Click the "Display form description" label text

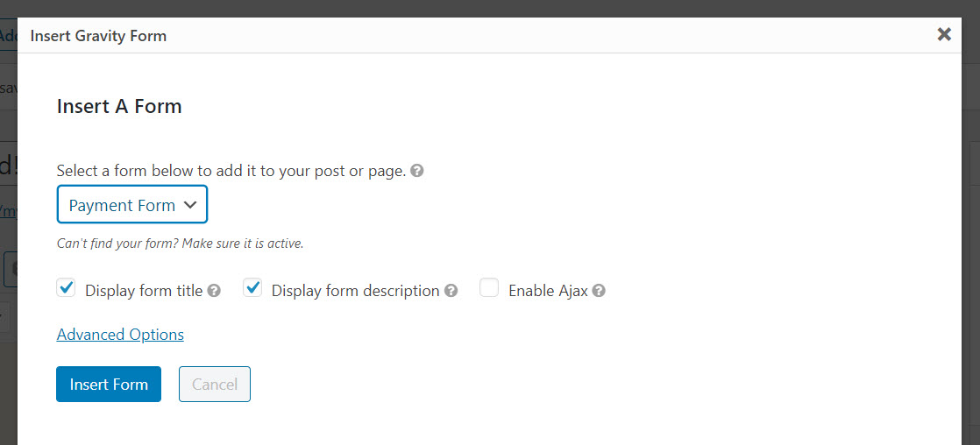coord(355,291)
